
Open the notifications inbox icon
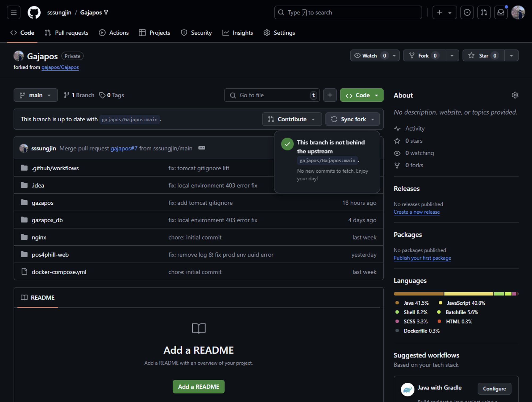pyautogui.click(x=501, y=13)
